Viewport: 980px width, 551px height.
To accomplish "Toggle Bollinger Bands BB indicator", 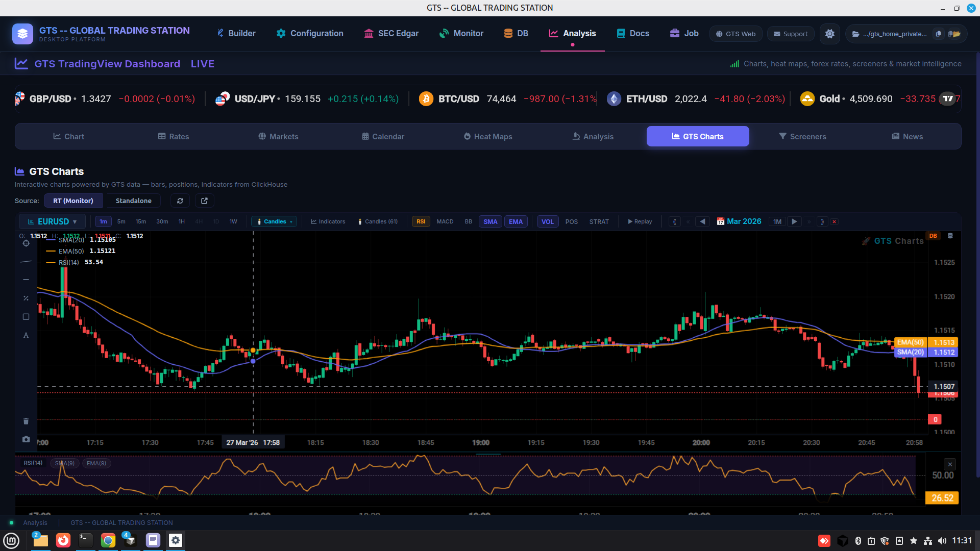I will pyautogui.click(x=469, y=222).
